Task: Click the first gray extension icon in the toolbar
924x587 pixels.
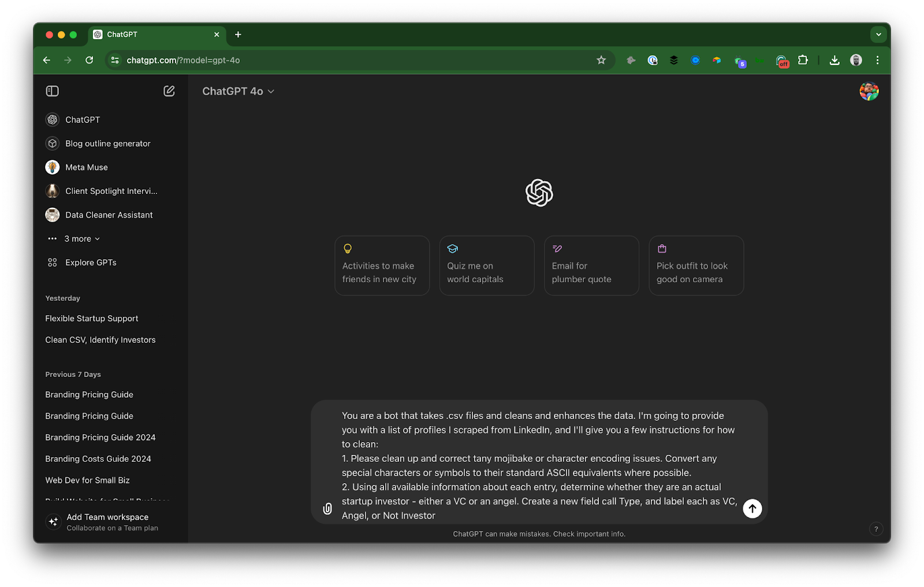Action: [631, 60]
